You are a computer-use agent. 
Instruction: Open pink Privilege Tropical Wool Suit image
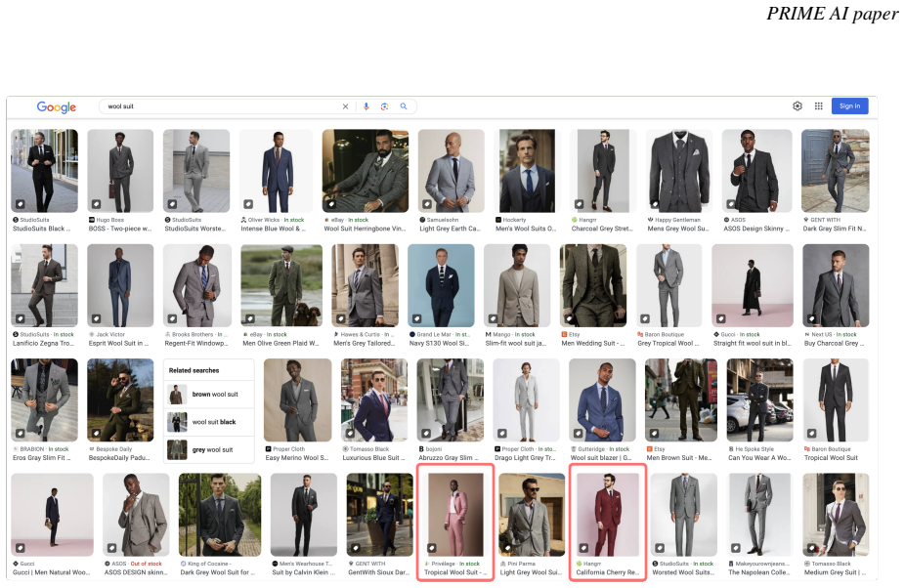(455, 516)
